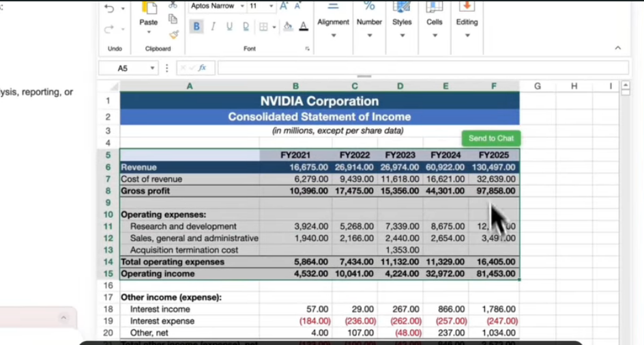Open the Borders icon in Font group
The width and height of the screenshot is (644, 345).
click(x=264, y=27)
